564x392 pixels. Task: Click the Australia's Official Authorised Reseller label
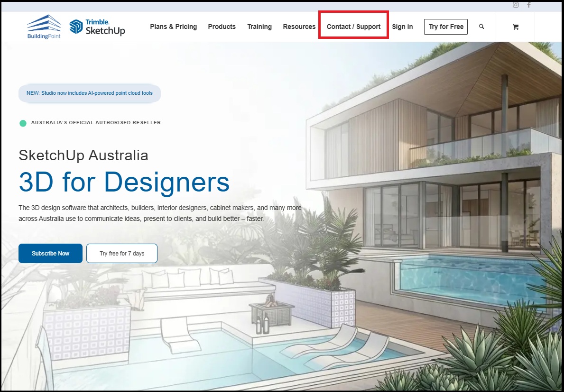tap(96, 122)
